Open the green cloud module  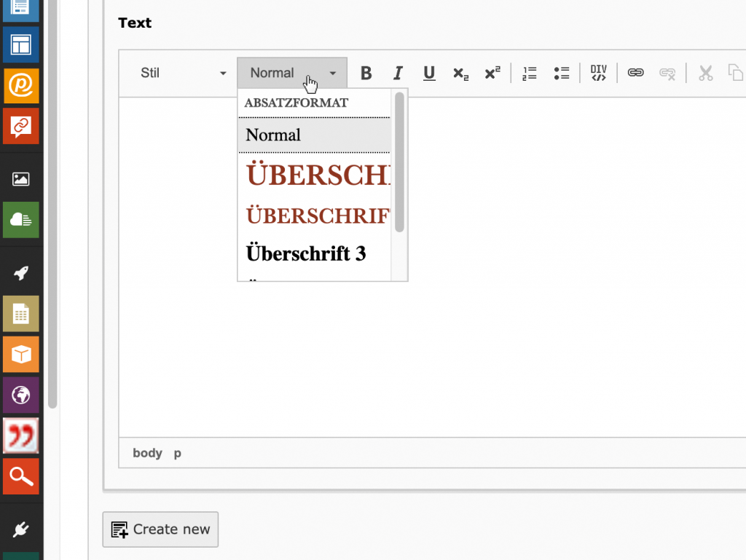click(x=21, y=220)
